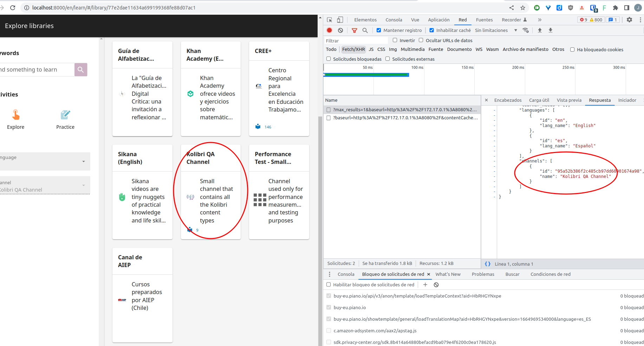Switch to Vista previa tab

(569, 100)
